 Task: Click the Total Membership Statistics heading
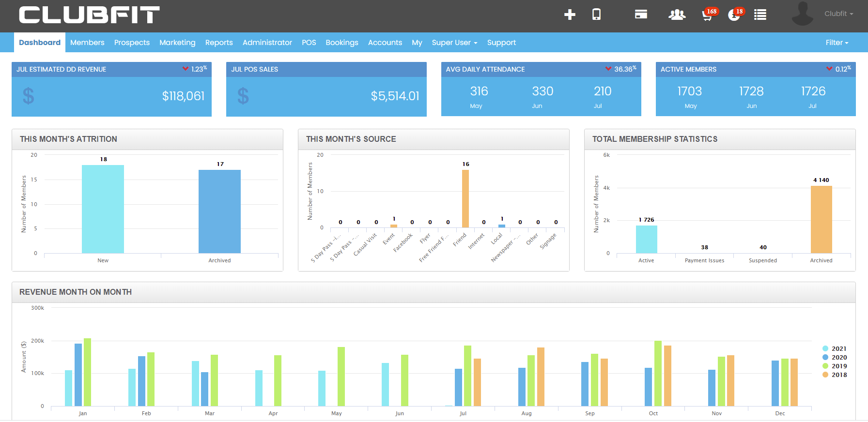click(655, 139)
